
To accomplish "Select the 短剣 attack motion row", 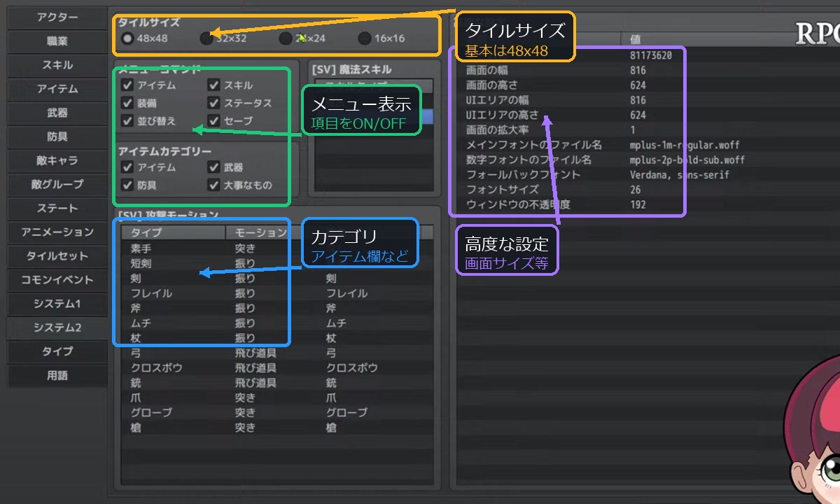I will pyautogui.click(x=277, y=263).
